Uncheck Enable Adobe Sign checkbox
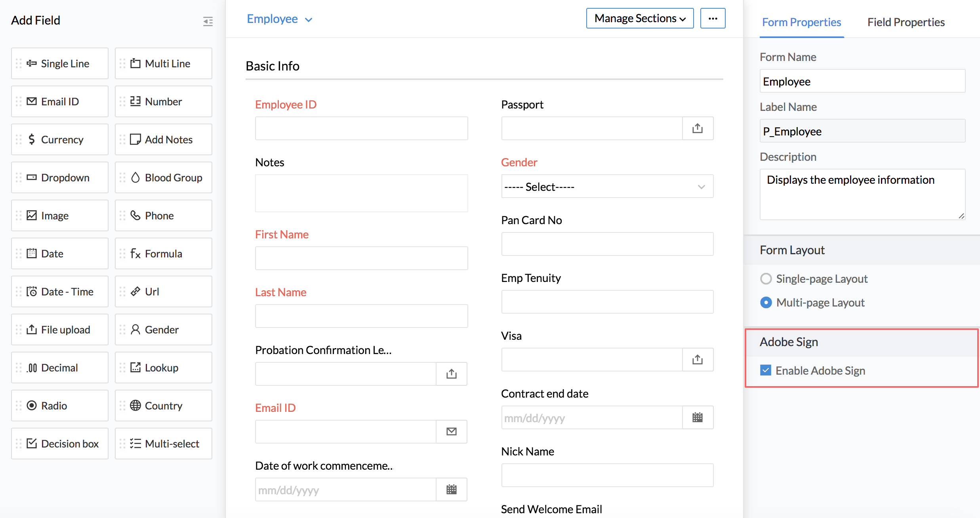The height and width of the screenshot is (518, 980). tap(766, 370)
